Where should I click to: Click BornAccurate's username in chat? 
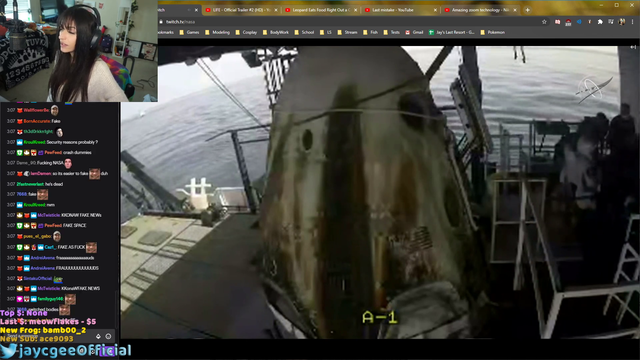click(36, 121)
